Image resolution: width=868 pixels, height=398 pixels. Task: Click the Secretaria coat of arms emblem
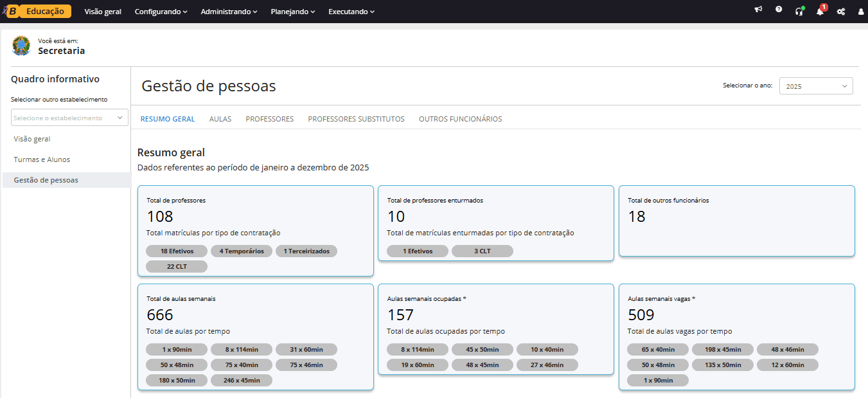[x=21, y=46]
